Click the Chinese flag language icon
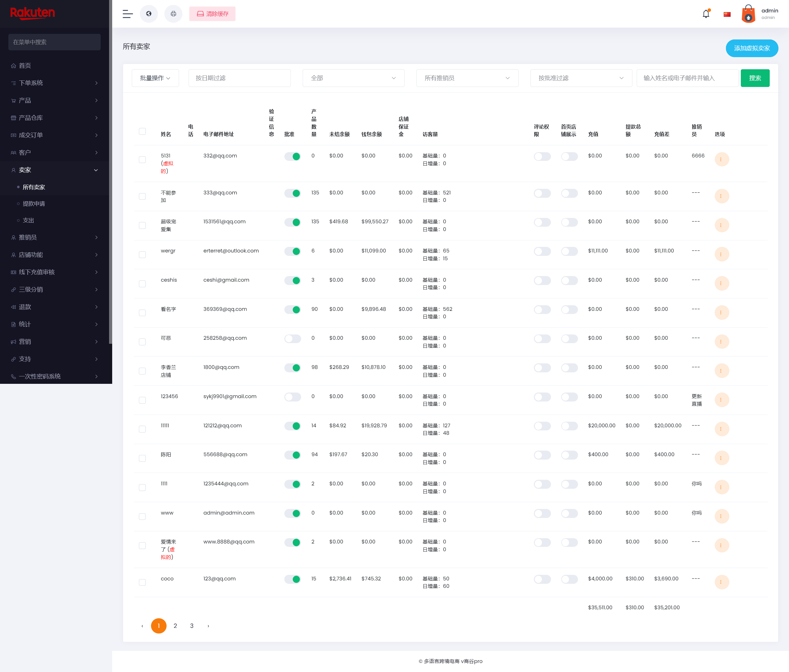 pos(727,15)
